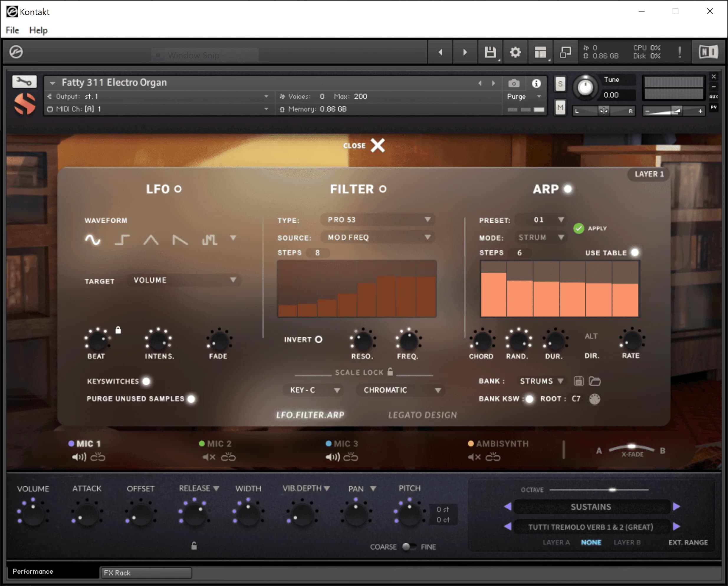This screenshot has height=586, width=728.
Task: Open the filter TYPE Pro 53 dropdown
Action: (x=377, y=220)
